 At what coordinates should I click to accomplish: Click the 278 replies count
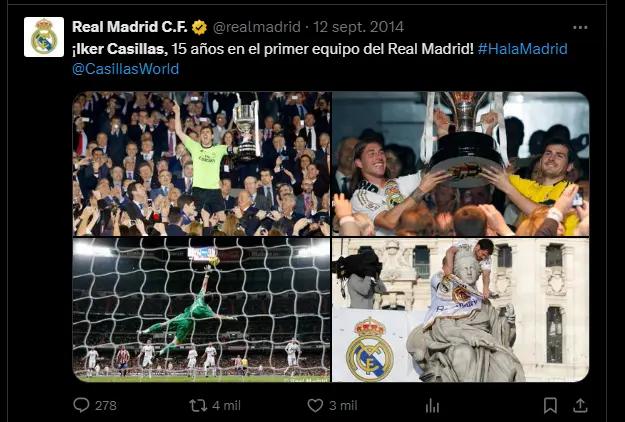[x=106, y=406]
